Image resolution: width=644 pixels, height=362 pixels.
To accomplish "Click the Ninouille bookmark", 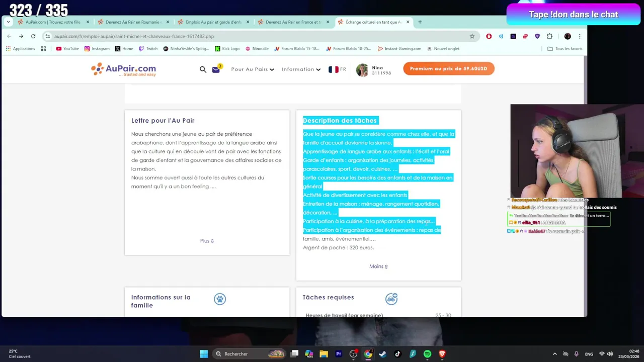I will coord(257,49).
